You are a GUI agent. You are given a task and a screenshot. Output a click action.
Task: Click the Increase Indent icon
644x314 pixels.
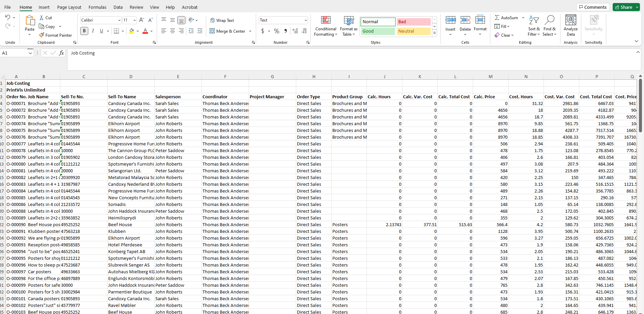200,31
